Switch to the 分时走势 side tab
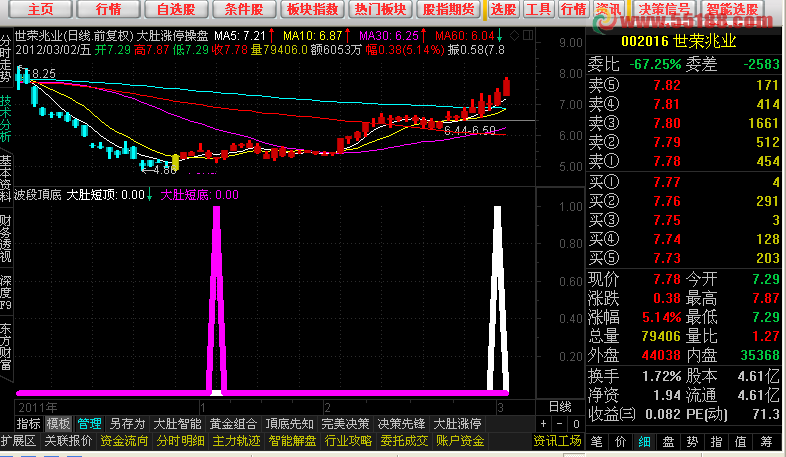The width and height of the screenshot is (786, 457). (x=6, y=58)
